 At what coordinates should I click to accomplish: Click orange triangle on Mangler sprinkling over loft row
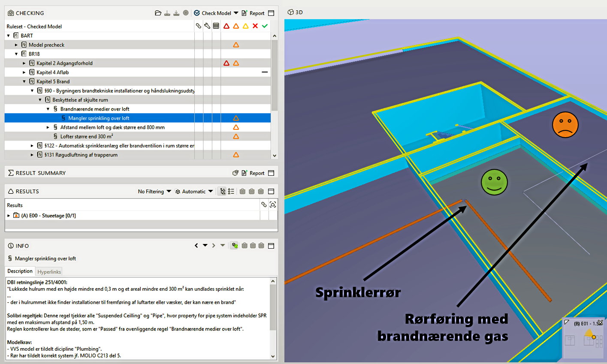click(236, 118)
